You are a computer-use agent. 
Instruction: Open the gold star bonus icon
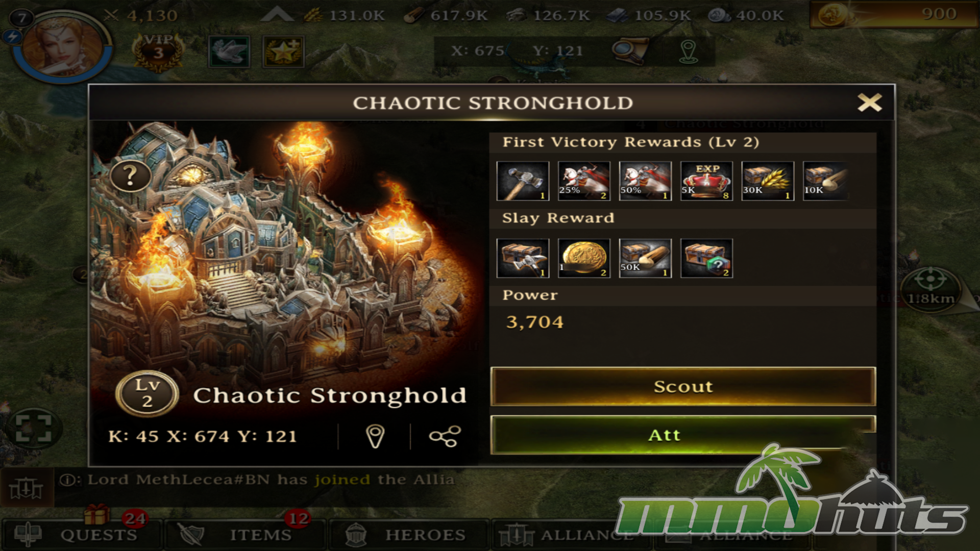click(283, 52)
